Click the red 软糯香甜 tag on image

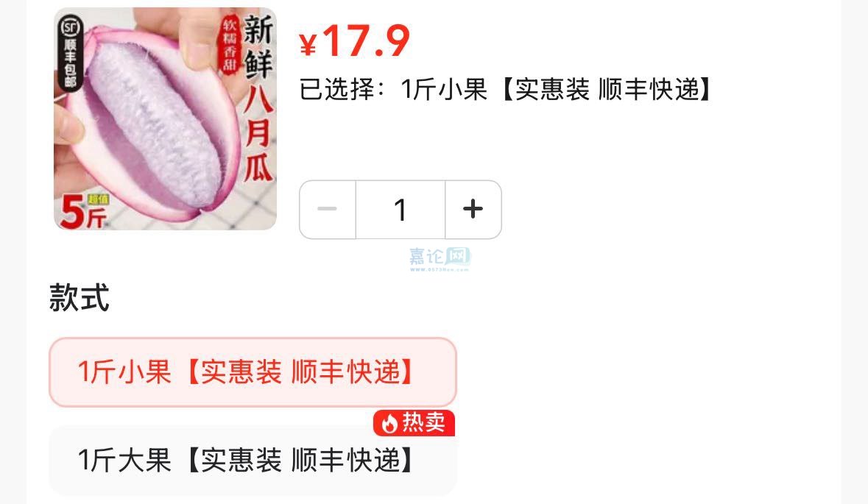pos(230,44)
